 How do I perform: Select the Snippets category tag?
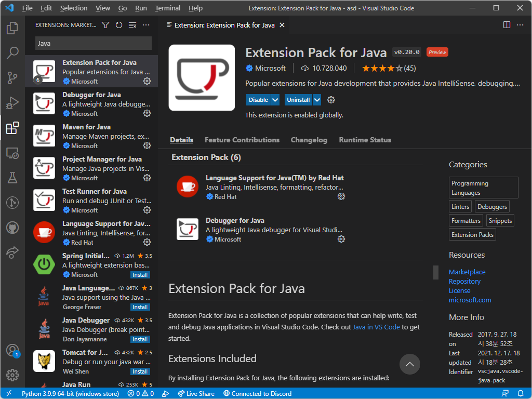point(500,220)
